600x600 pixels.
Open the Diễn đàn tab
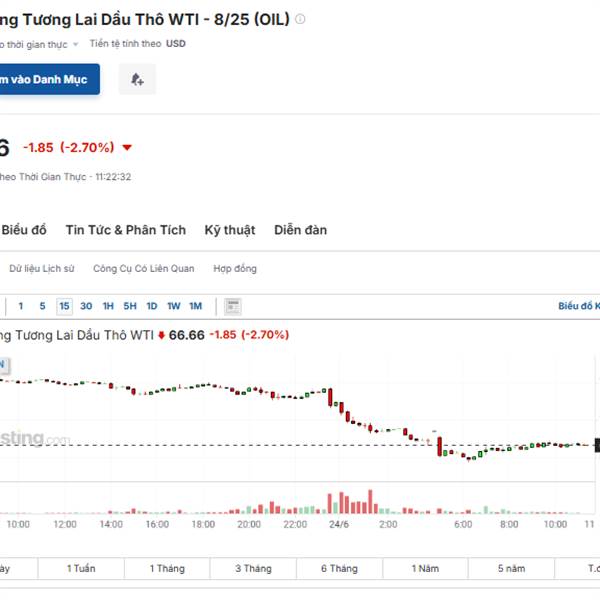pos(301,230)
